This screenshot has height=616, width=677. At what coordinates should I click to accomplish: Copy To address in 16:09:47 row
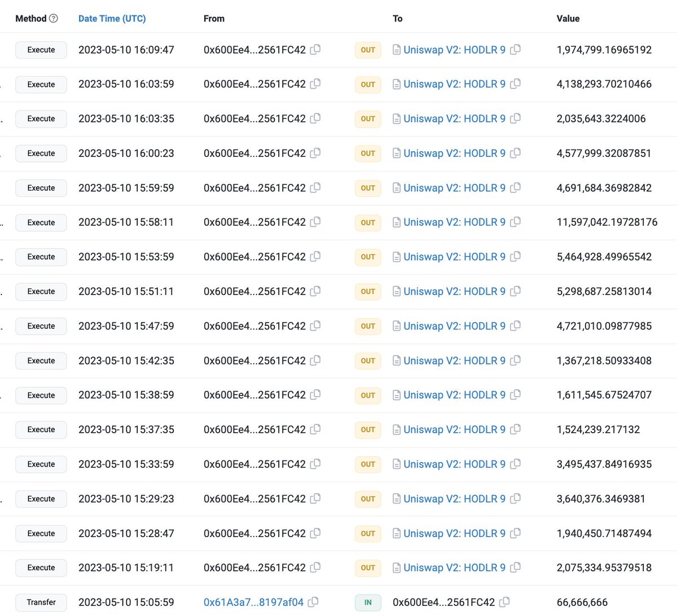pos(515,50)
